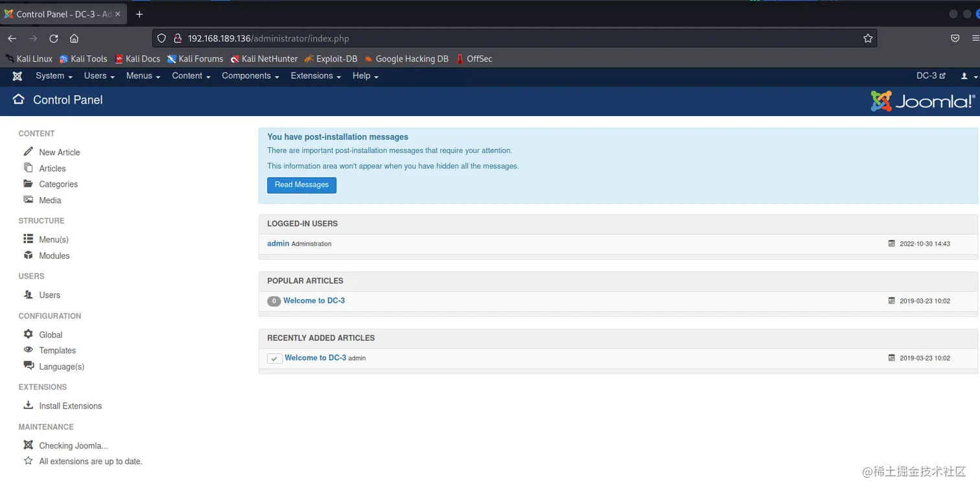
Task: Open the Kali Tools bookmark
Action: (x=84, y=58)
